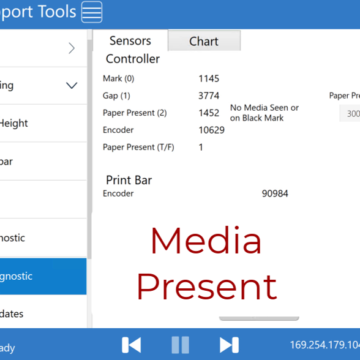Select the unhighlighted 'nostic' sidebar entry
Image resolution: width=360 pixels, height=360 pixels.
tap(43, 238)
